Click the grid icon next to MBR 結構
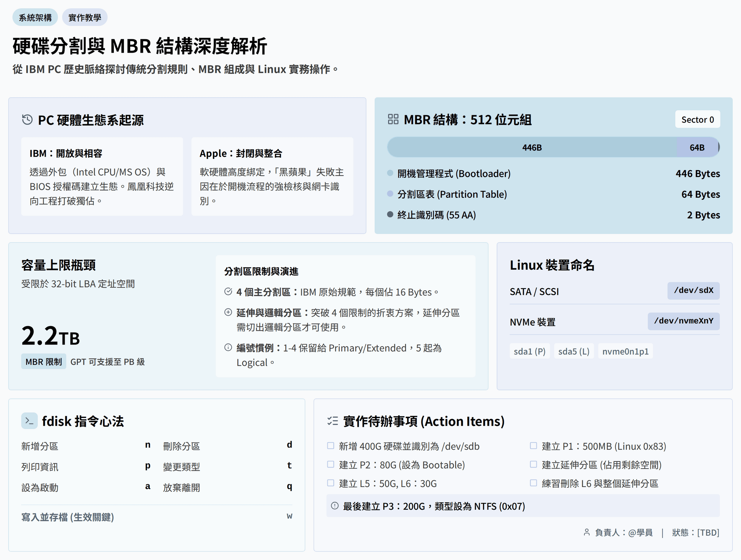Viewport: 741px width, 560px height. coord(393,119)
